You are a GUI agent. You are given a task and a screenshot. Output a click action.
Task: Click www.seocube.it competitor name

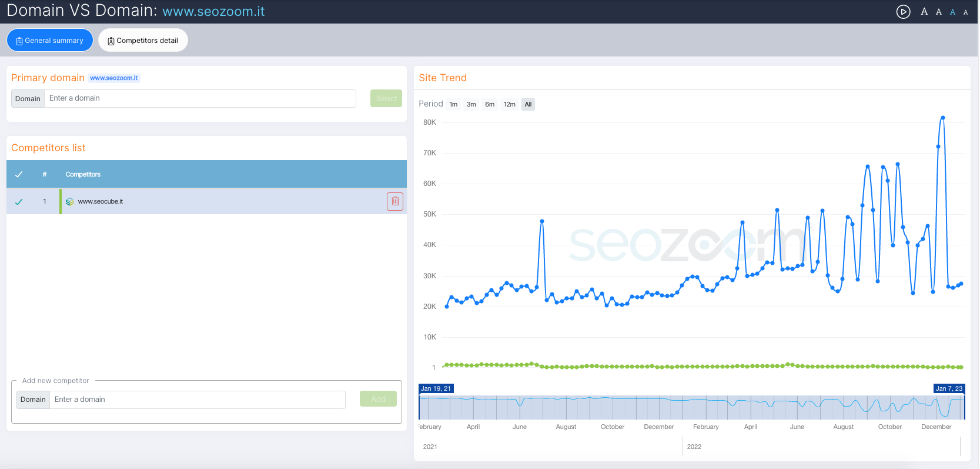pos(101,201)
